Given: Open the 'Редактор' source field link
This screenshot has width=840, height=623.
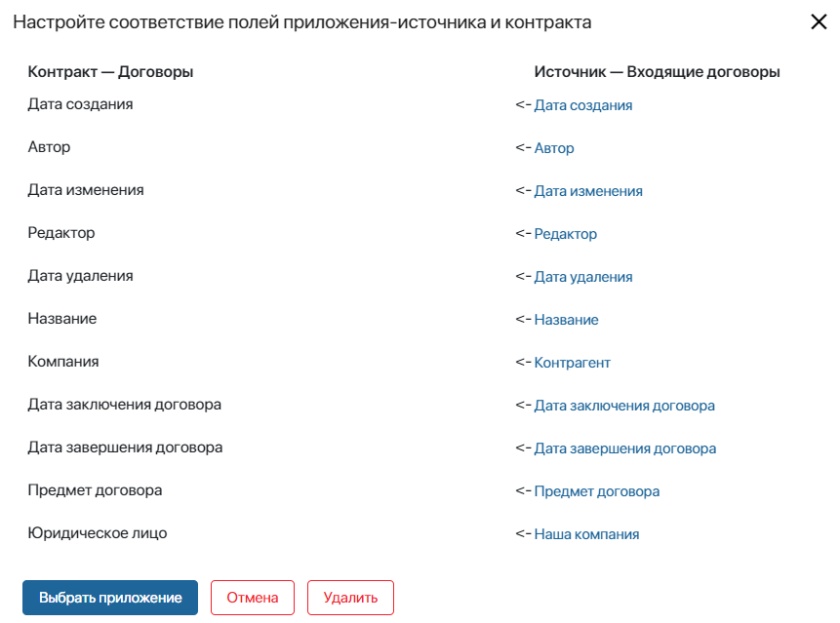Looking at the screenshot, I should pos(565,234).
